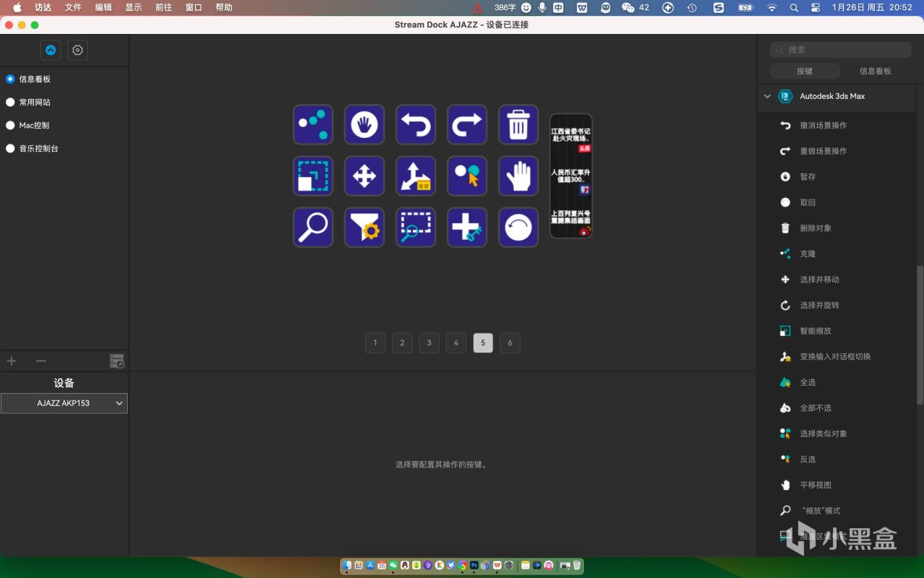Open the 编辑 menu

(x=103, y=7)
